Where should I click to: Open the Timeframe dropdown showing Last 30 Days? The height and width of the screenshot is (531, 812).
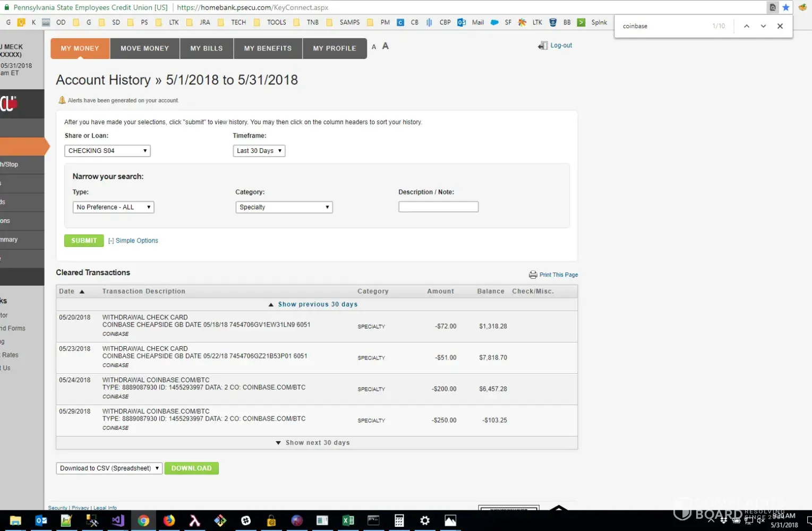(x=259, y=151)
